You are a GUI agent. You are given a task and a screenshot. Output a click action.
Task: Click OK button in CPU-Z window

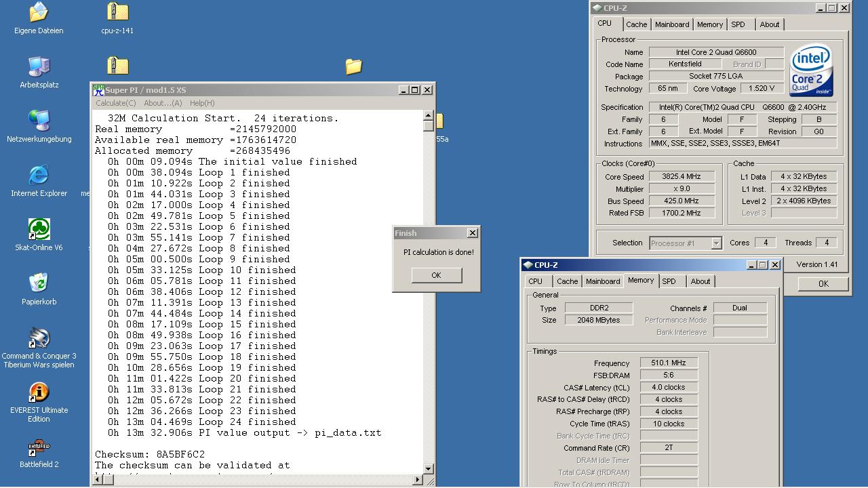[823, 284]
